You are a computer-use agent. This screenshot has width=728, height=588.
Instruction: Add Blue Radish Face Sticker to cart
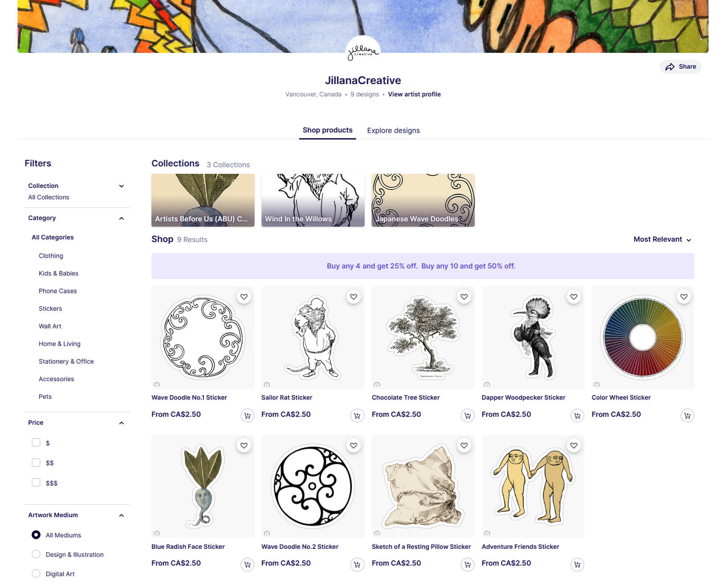(247, 564)
